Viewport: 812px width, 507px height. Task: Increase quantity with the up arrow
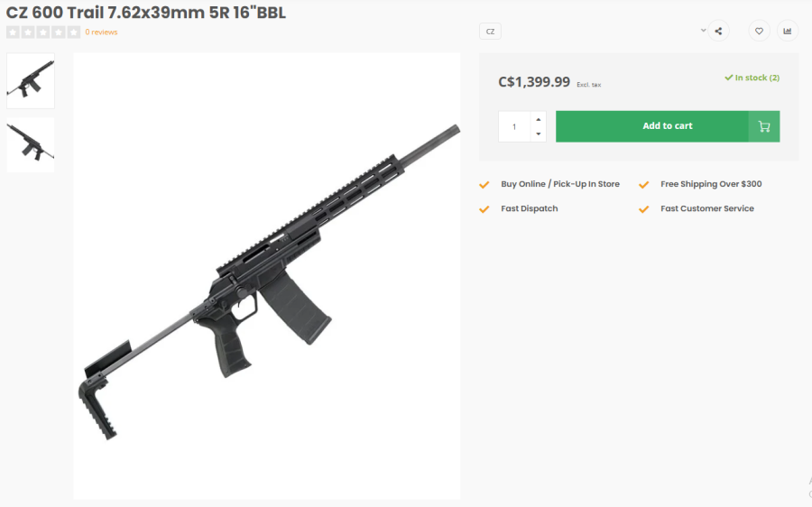click(x=539, y=119)
